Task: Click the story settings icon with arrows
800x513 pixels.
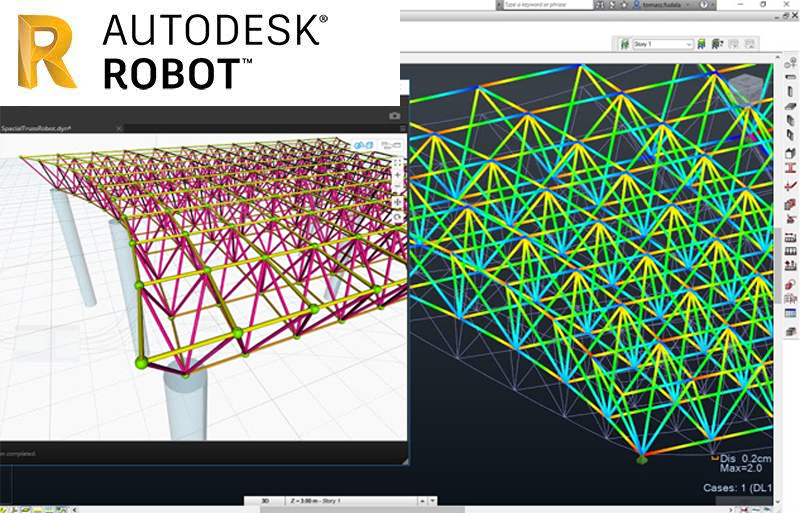Action: [x=717, y=44]
